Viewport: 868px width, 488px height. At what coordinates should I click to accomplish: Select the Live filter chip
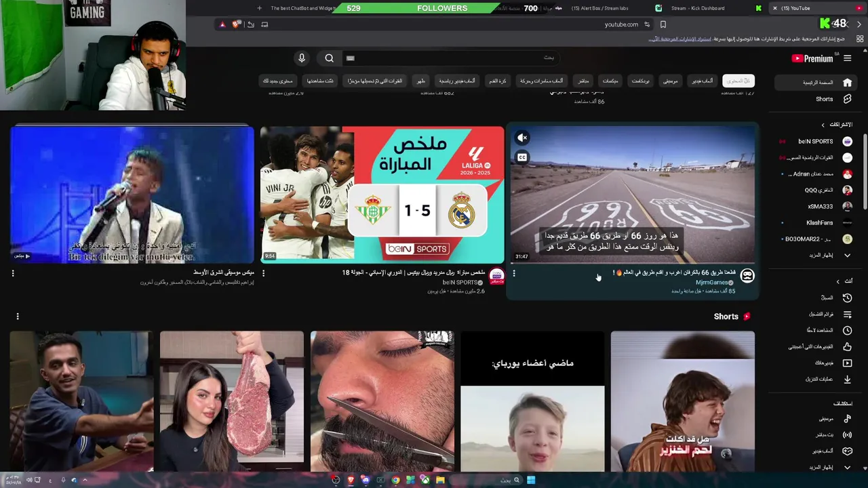click(x=583, y=81)
